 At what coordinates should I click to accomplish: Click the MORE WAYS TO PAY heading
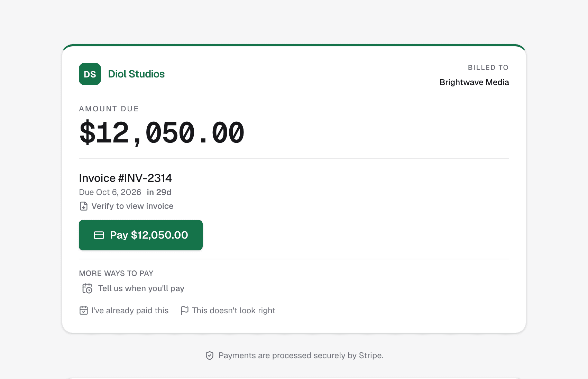click(x=116, y=274)
